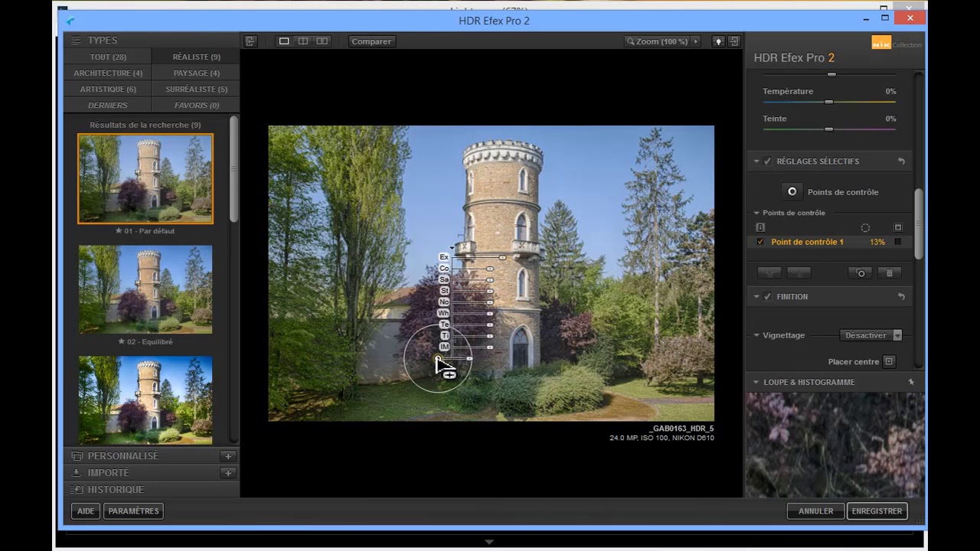The image size is (980, 551).
Task: Click the Wh whites label on the control point
Action: coord(443,313)
